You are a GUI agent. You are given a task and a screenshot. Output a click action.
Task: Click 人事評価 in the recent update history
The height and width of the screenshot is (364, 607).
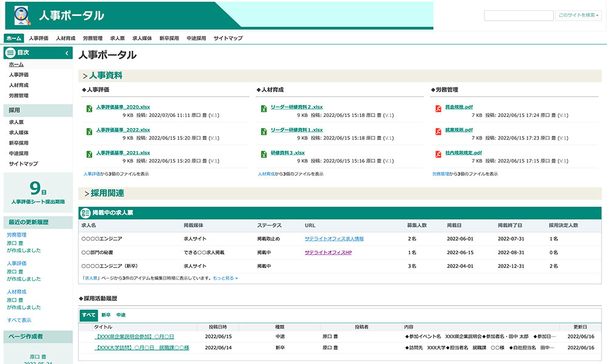coord(16,263)
